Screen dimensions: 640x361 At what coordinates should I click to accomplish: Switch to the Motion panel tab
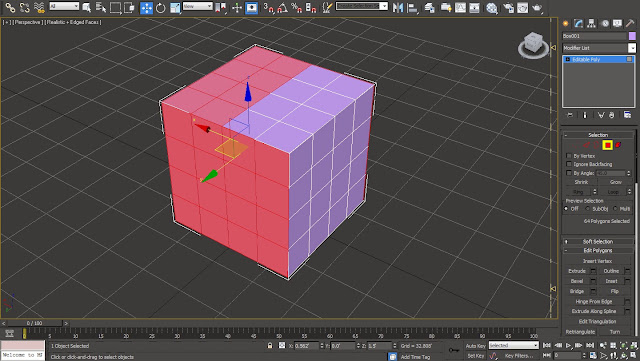[604, 23]
